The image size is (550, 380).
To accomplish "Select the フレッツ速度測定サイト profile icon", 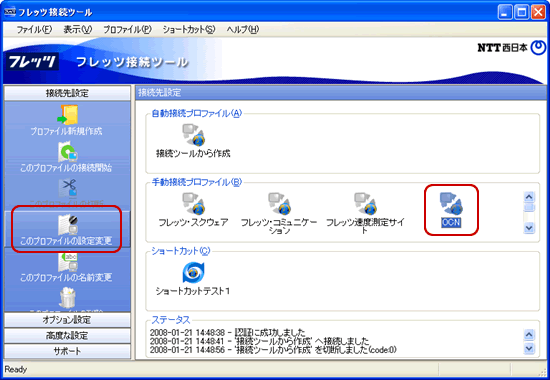I will (365, 204).
